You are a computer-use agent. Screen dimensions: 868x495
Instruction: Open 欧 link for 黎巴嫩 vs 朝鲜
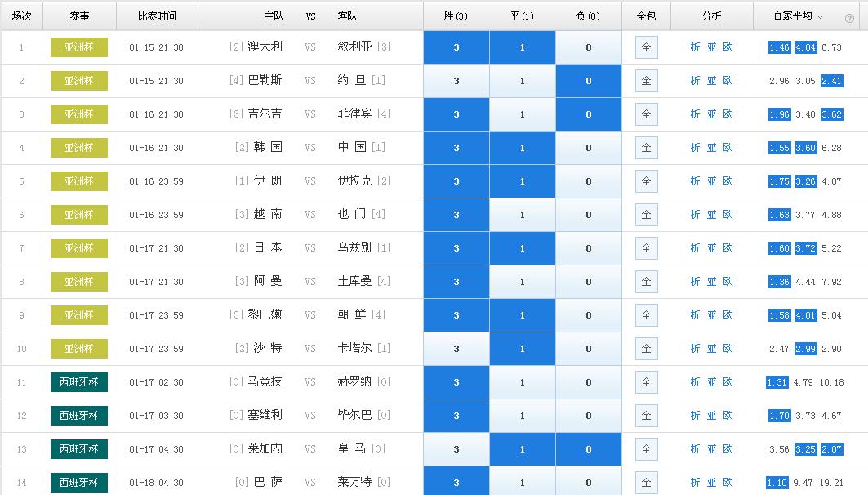click(728, 315)
